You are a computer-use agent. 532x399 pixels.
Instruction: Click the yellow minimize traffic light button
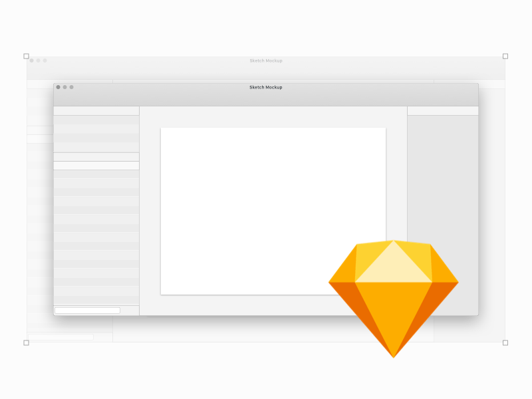click(66, 87)
